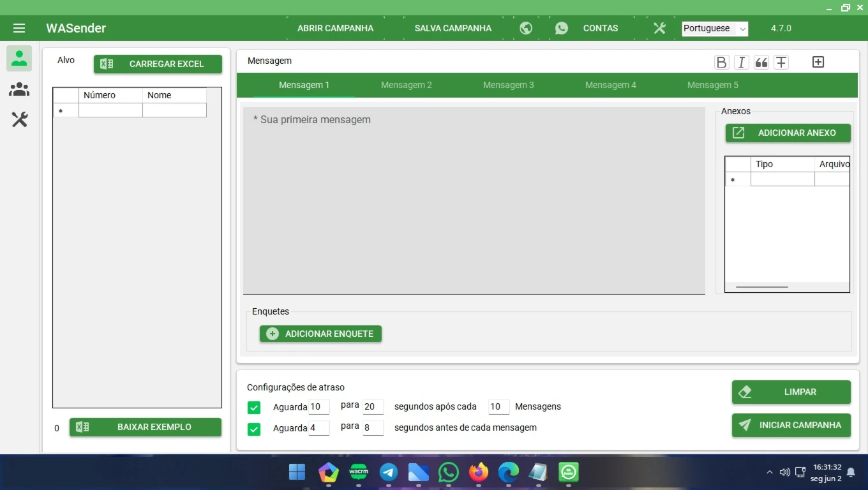Apply italic formatting
This screenshot has height=490, width=868.
pos(741,62)
